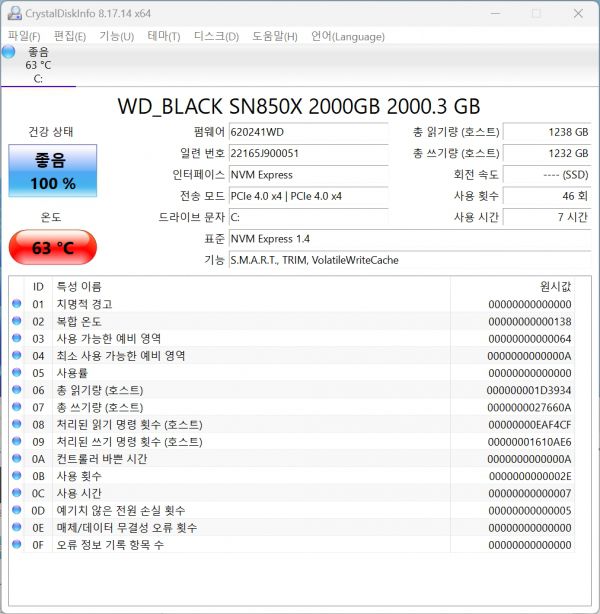Click the status orb for attribute 0B 사용 횟수
This screenshot has width=600, height=614.
coord(16,475)
